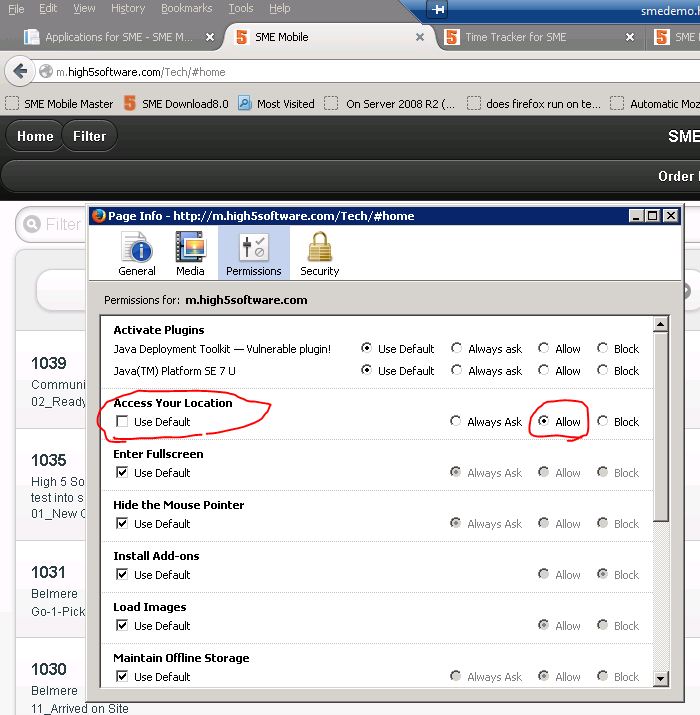Open the Tools menu
This screenshot has height=715, width=700.
pos(241,8)
